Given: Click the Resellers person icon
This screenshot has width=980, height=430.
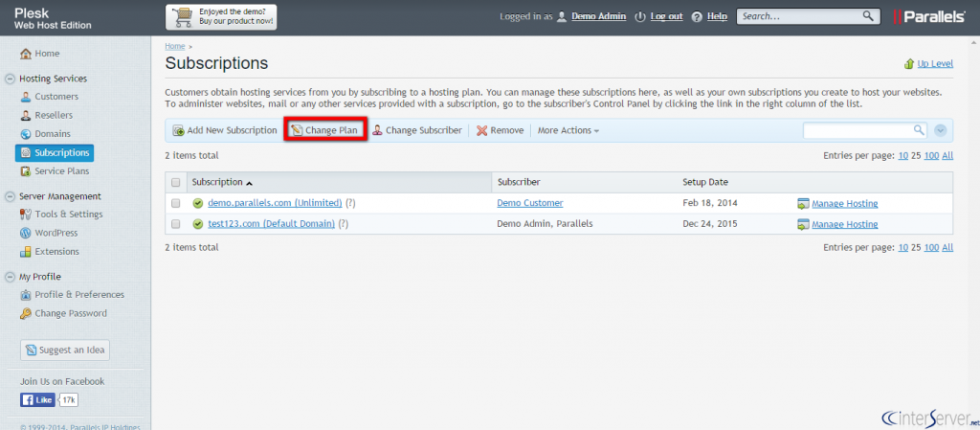Looking at the screenshot, I should [26, 116].
